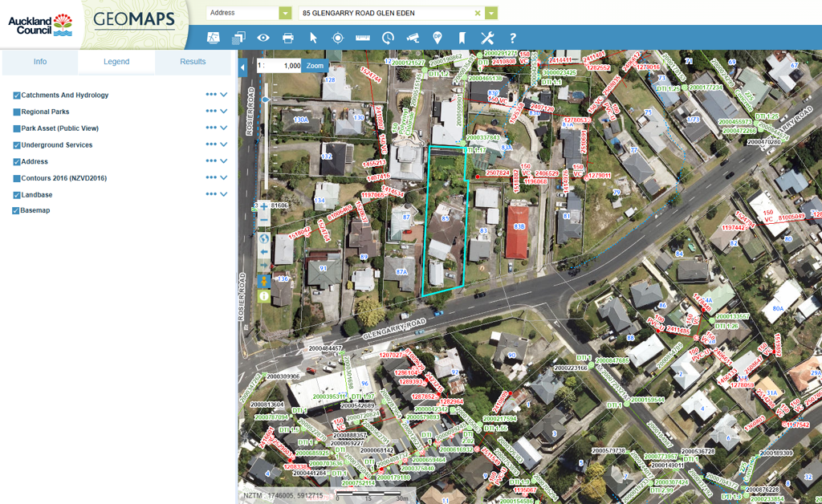Click the street view pegman icon

263,282
